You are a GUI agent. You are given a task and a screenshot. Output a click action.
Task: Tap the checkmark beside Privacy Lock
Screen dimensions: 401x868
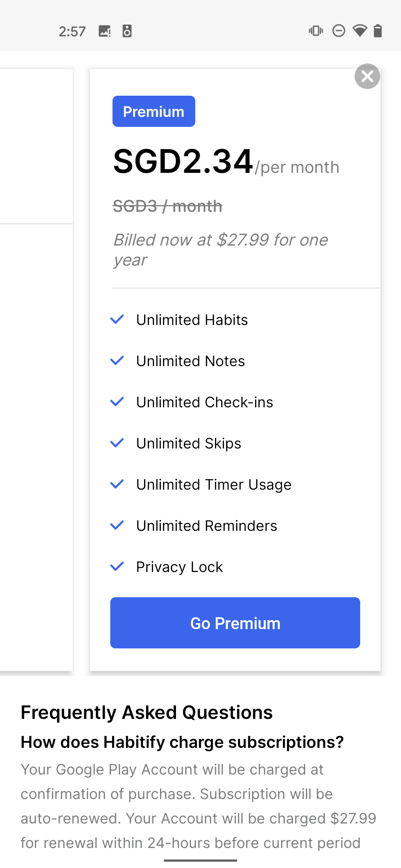117,566
